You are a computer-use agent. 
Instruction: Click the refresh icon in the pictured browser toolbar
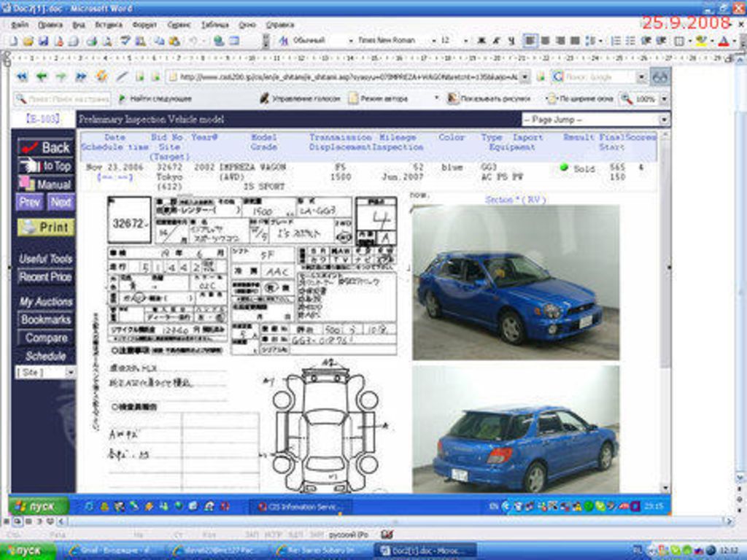coord(101,76)
